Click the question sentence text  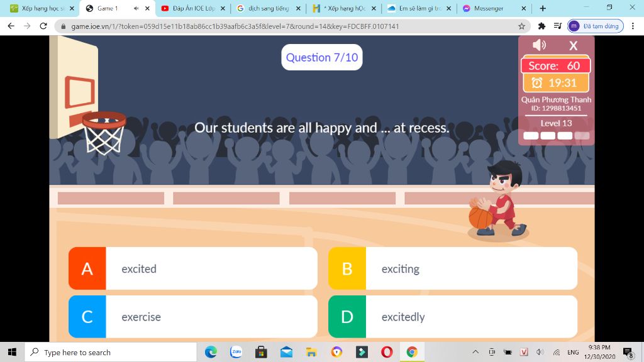tap(322, 128)
